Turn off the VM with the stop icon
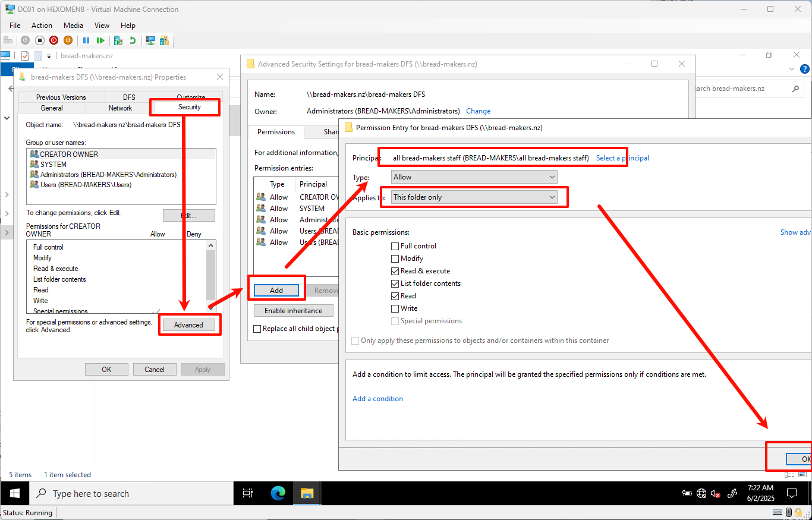The image size is (812, 520). (x=39, y=40)
